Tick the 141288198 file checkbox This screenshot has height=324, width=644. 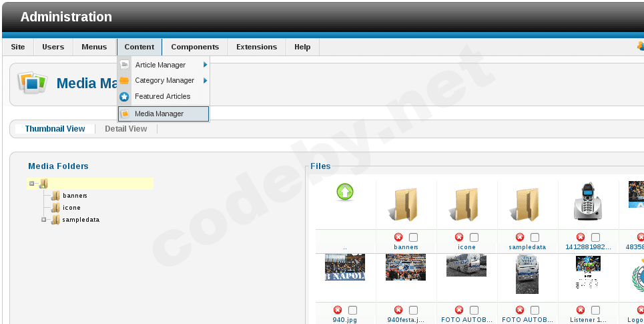(x=595, y=237)
